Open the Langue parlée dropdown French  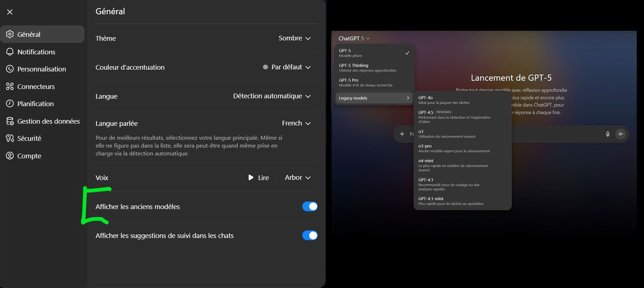[296, 123]
